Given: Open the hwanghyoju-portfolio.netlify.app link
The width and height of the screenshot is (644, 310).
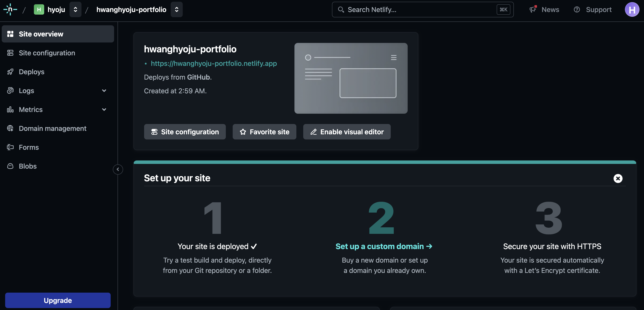Looking at the screenshot, I should 214,63.
